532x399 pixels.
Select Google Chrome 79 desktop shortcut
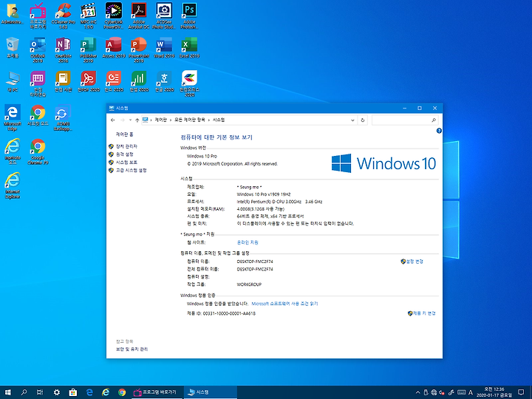[38, 151]
